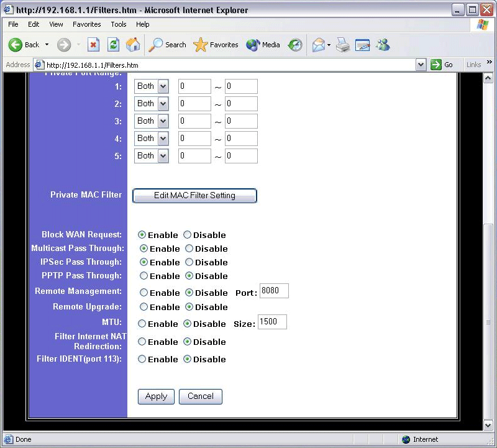Open the Favorites menu
This screenshot has width=497, height=448.
(86, 24)
